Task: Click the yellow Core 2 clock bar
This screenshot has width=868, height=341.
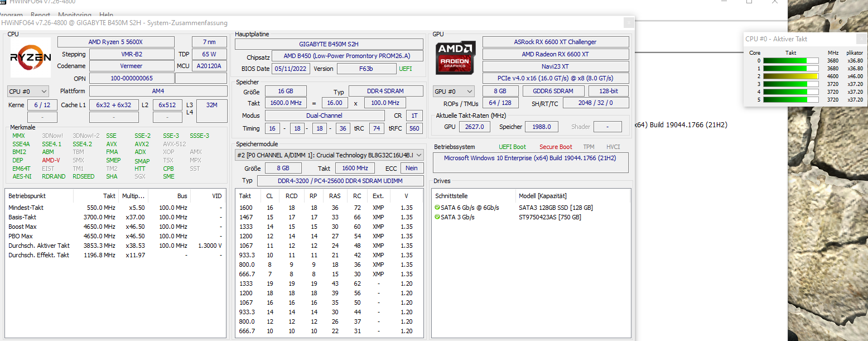Action: 790,76
